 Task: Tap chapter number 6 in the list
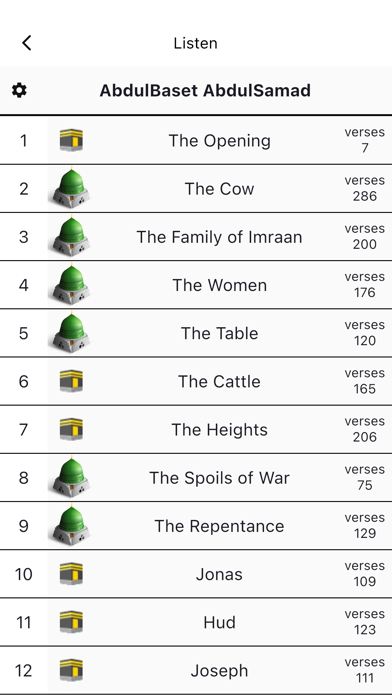[24, 381]
